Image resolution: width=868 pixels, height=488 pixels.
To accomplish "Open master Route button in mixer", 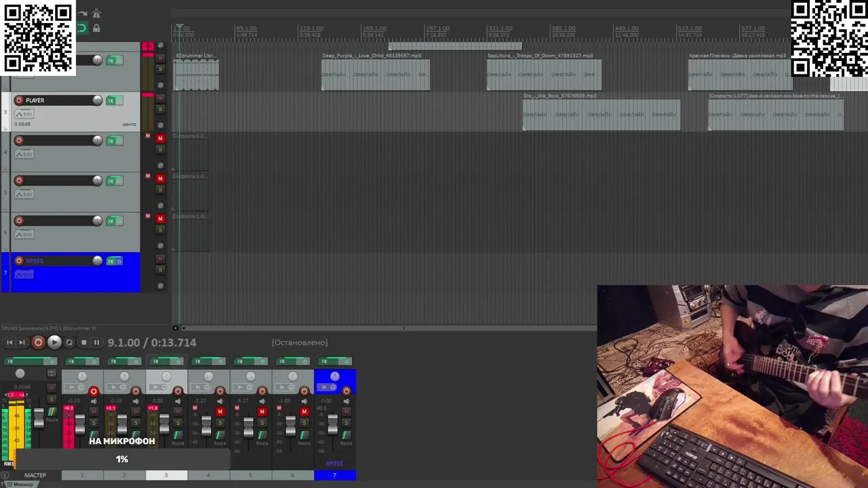I will (x=51, y=411).
